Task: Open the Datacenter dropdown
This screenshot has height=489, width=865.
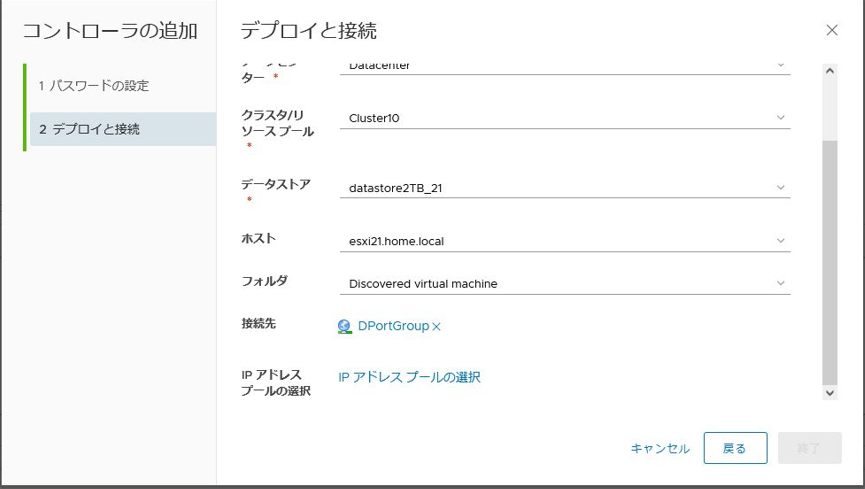Action: (x=565, y=67)
